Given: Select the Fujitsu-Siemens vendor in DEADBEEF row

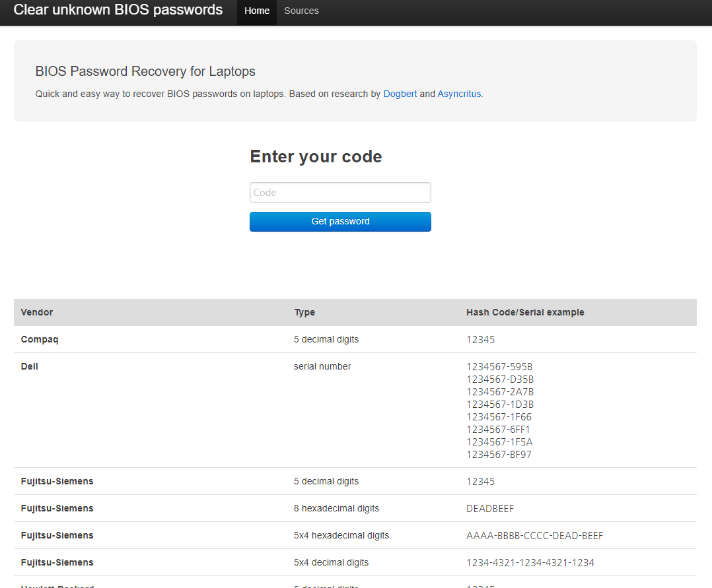Looking at the screenshot, I should 57,509.
